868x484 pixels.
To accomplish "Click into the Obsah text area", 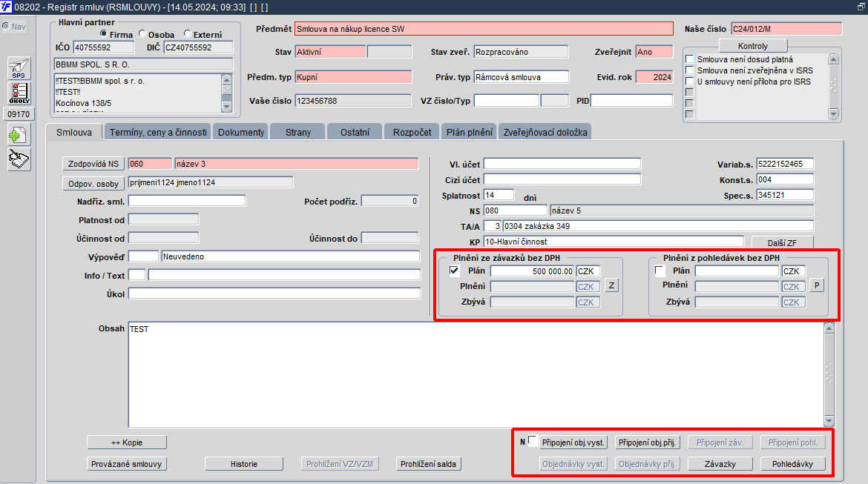I will [476, 374].
